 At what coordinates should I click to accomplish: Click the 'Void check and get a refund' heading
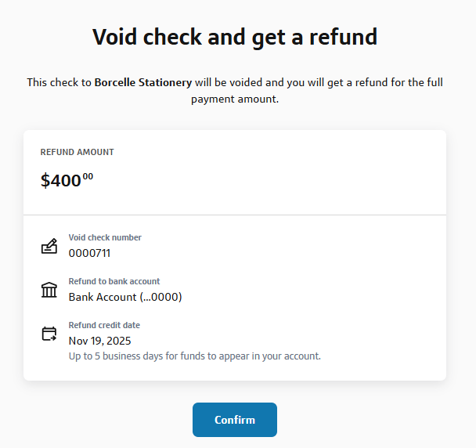tap(235, 36)
